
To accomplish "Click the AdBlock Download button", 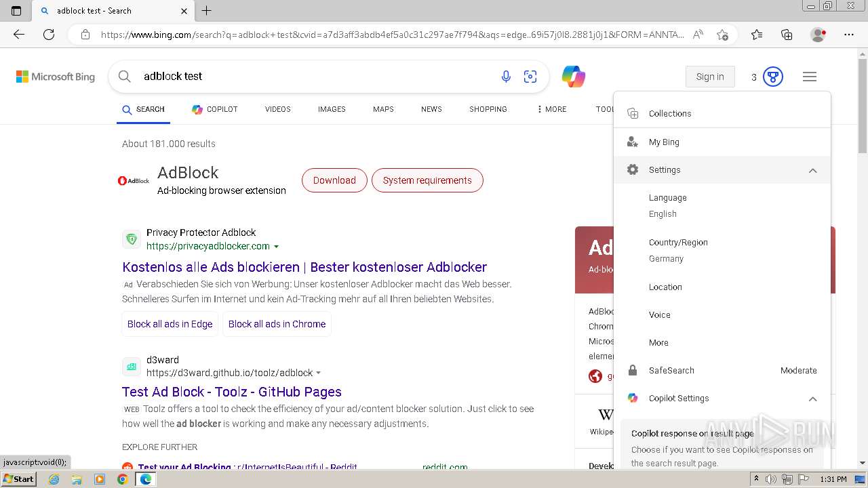I will (334, 180).
